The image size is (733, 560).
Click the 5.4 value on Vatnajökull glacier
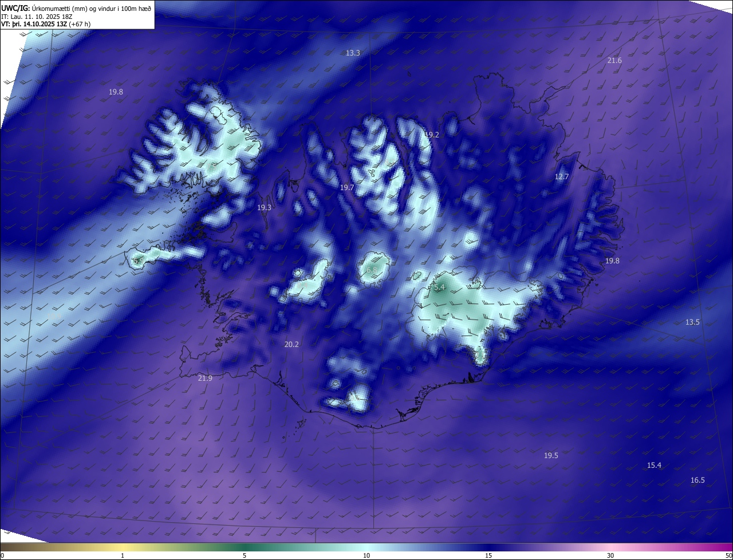click(439, 287)
